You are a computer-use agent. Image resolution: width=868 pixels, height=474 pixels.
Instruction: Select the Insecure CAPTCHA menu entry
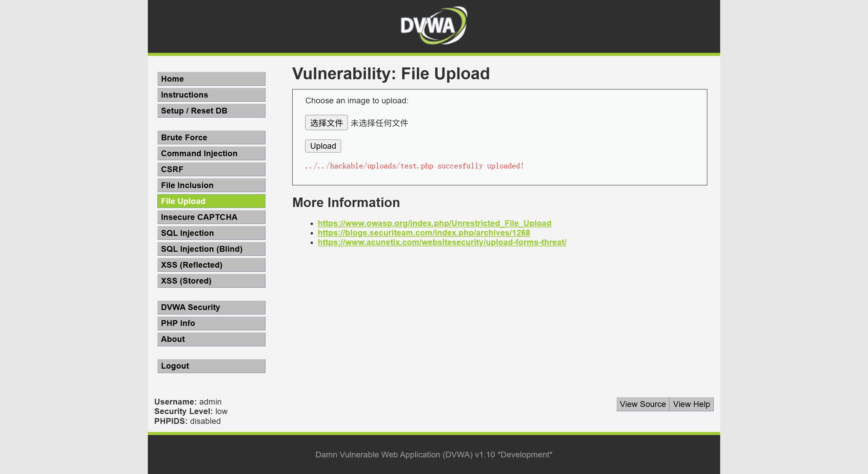pyautogui.click(x=211, y=217)
